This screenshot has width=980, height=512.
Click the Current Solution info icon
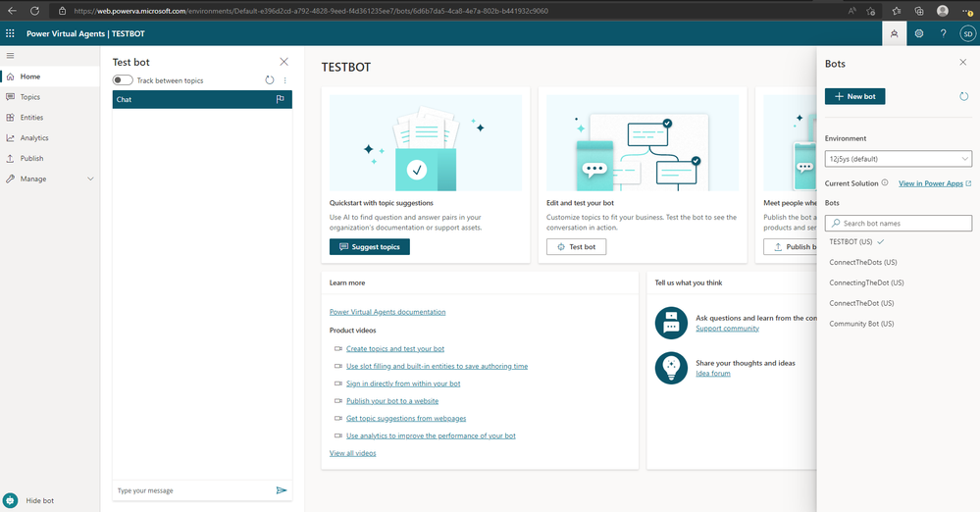coord(885,183)
